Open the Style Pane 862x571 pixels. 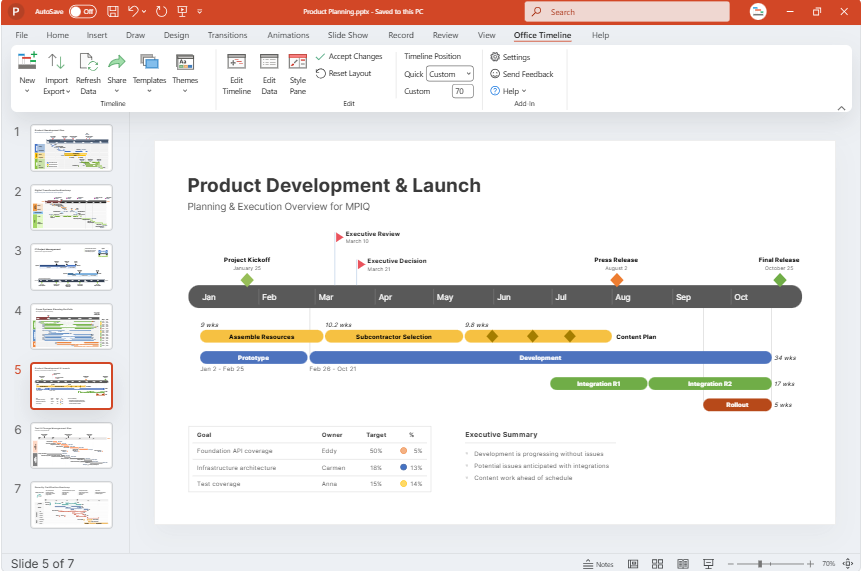(x=298, y=62)
